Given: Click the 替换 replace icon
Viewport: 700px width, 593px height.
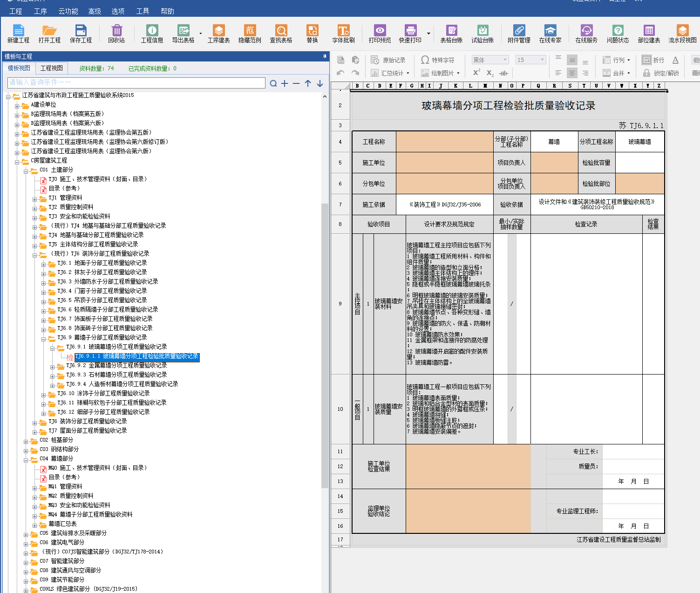Looking at the screenshot, I should [x=312, y=34].
